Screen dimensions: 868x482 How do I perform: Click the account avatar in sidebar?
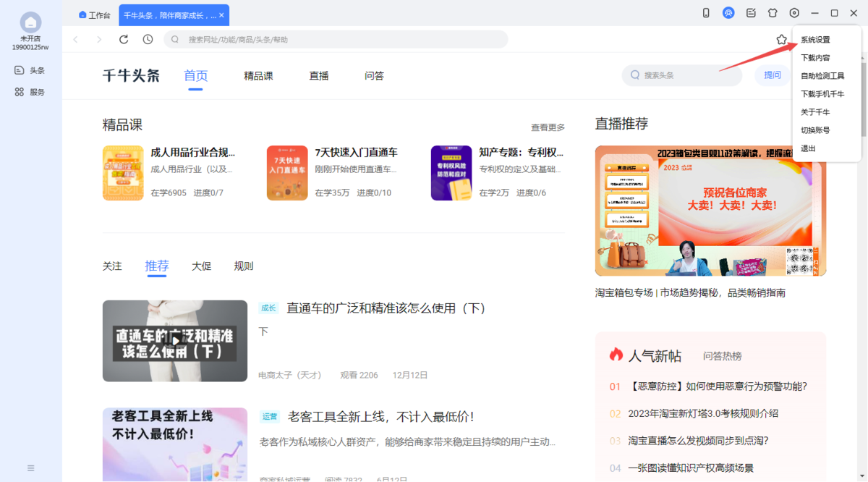(x=30, y=22)
